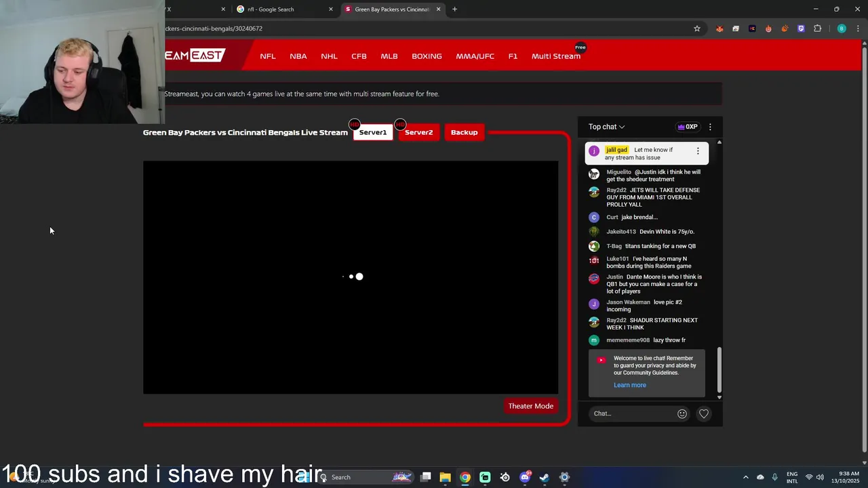
Task: Click the loading video player
Action: coord(351,277)
